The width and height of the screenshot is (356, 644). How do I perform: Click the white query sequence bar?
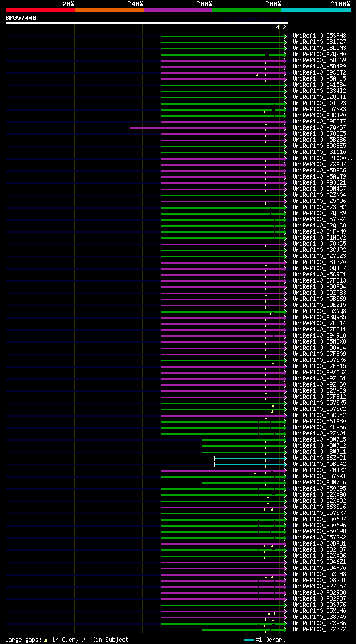tap(147, 23)
